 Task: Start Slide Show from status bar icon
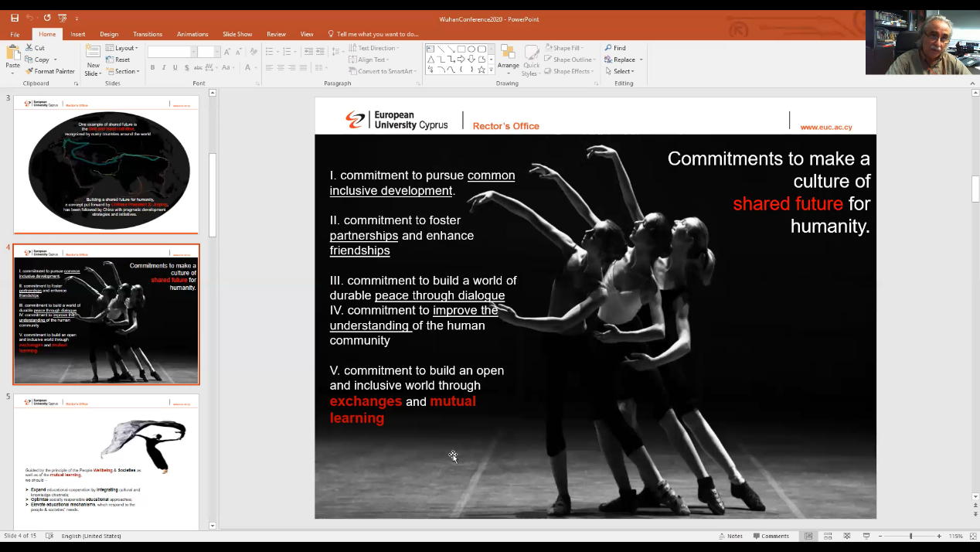point(866,536)
